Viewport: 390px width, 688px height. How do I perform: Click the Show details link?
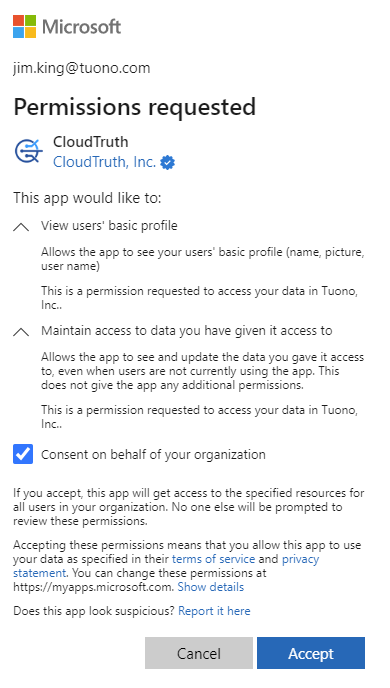pos(211,587)
